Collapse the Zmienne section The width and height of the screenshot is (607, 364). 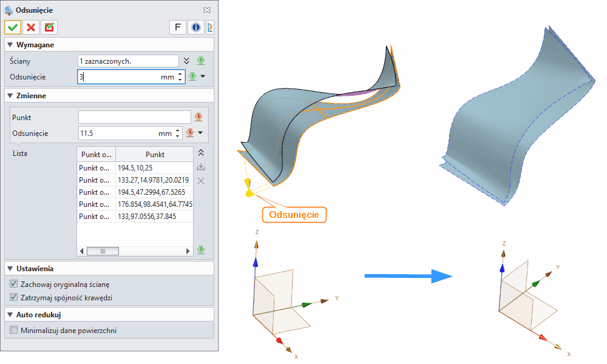[10, 95]
